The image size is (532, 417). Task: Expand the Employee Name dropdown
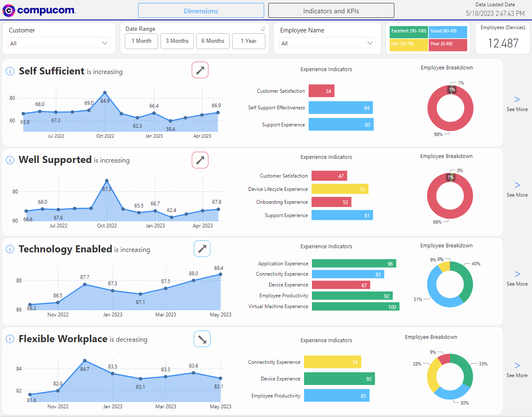327,43
